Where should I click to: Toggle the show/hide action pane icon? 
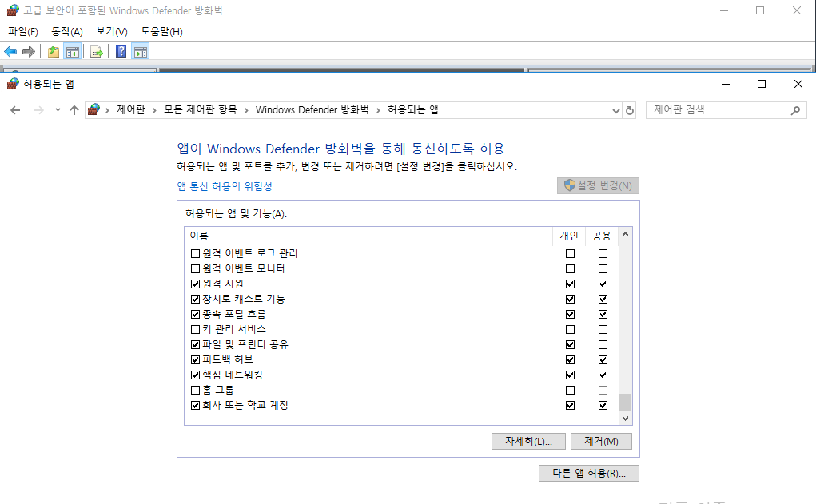pos(141,51)
